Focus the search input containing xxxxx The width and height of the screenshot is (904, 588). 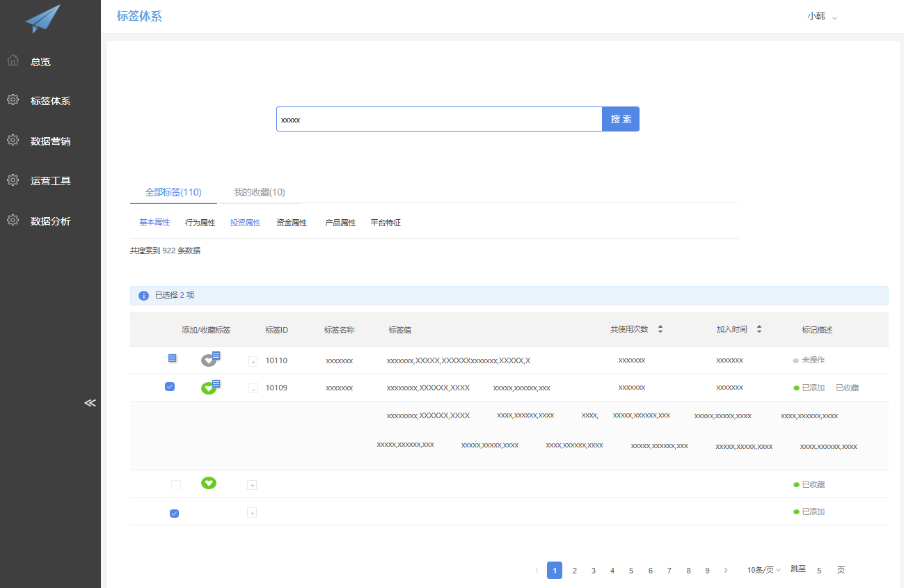[x=439, y=119]
